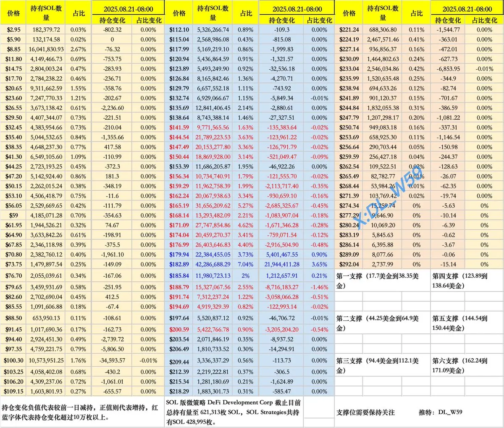The image size is (504, 428).
Task: Click position change 417.58
Action: tap(112, 147)
